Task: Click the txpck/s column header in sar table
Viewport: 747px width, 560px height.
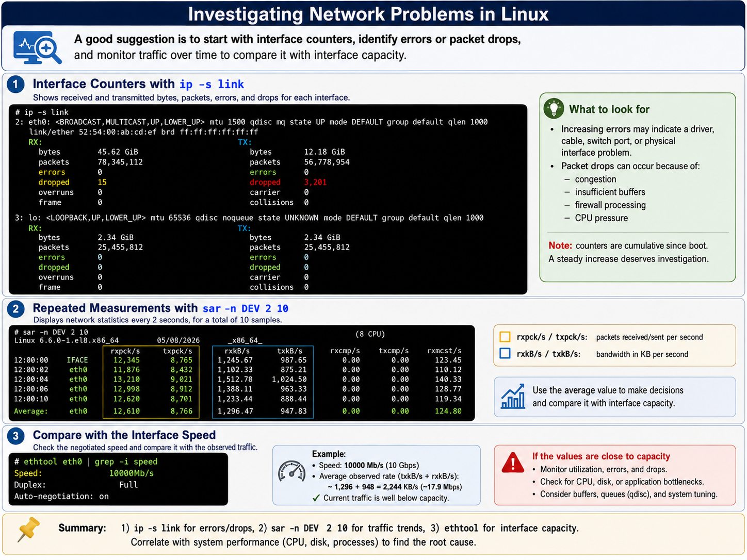Action: point(177,351)
